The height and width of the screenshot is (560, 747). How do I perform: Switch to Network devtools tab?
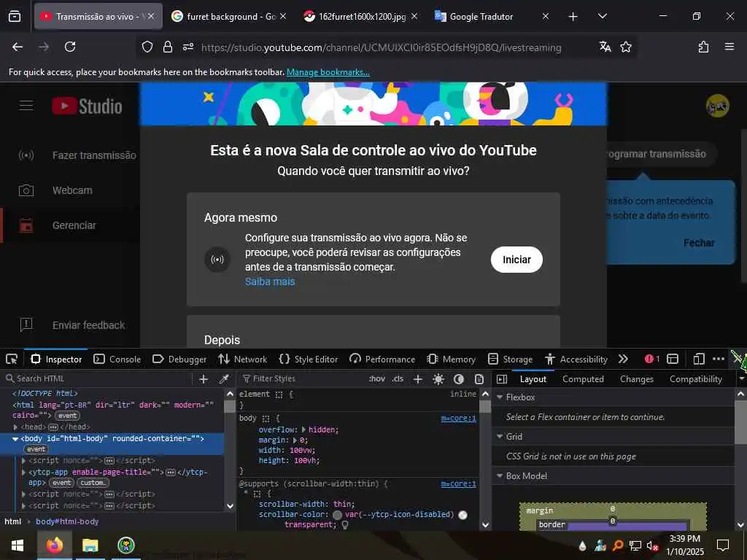click(242, 359)
